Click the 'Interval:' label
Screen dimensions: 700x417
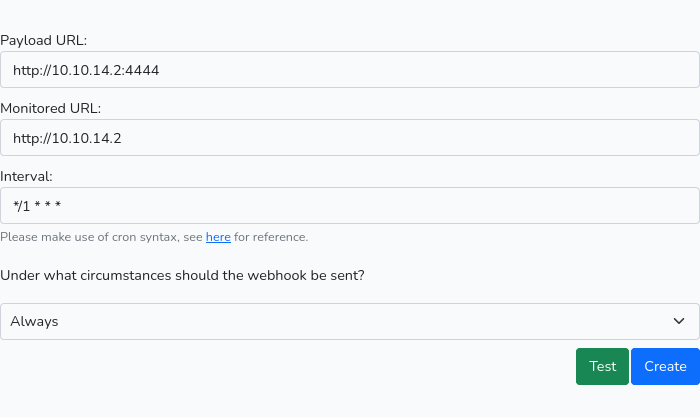click(x=26, y=176)
